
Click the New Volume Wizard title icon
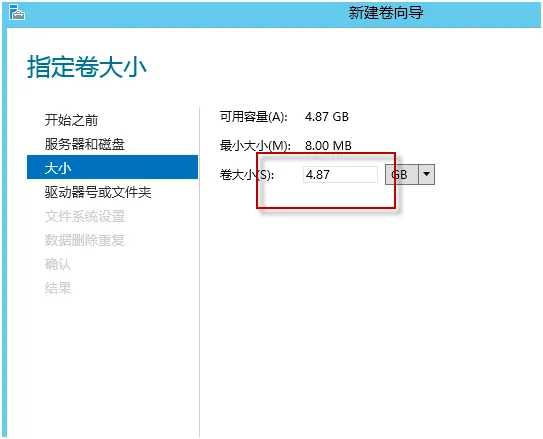click(x=17, y=12)
